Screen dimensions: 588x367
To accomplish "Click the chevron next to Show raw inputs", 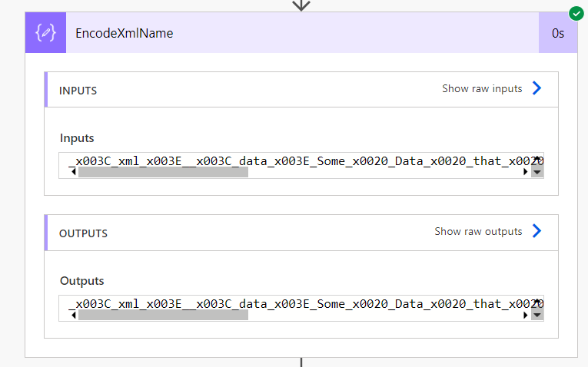I will (x=537, y=88).
